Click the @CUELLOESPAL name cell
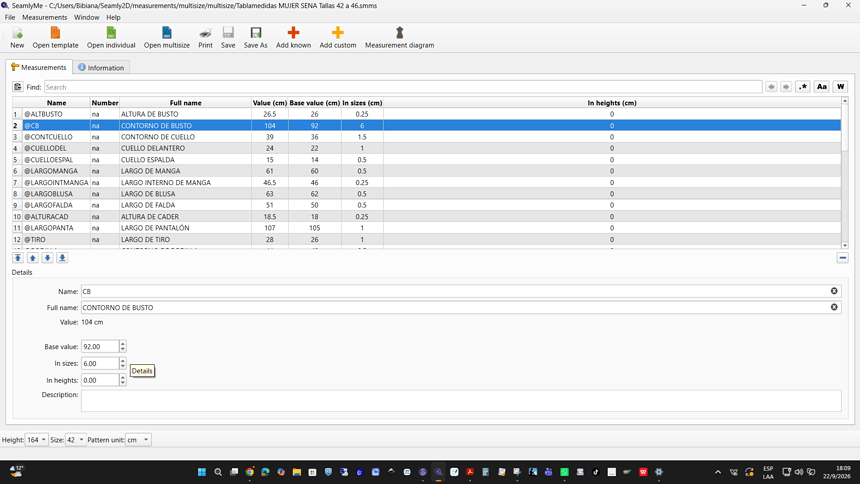Viewport: 860px width, 484px height. pyautogui.click(x=56, y=160)
